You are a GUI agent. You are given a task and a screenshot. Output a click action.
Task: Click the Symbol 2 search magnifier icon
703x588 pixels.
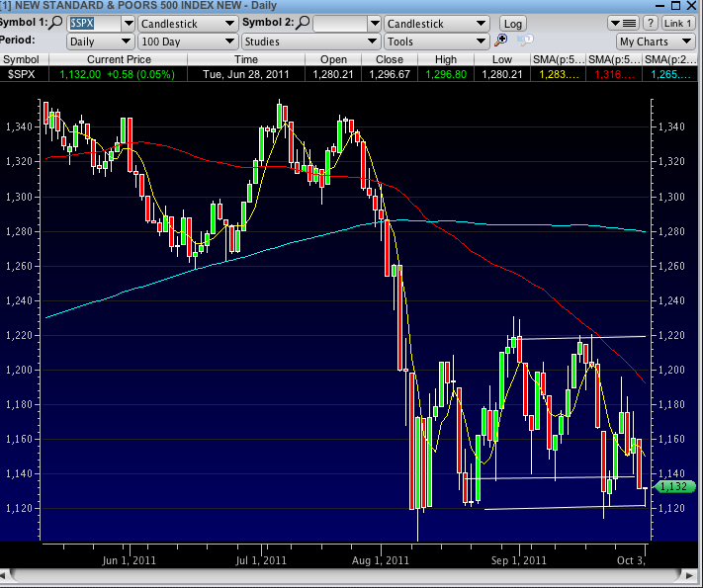click(x=303, y=23)
